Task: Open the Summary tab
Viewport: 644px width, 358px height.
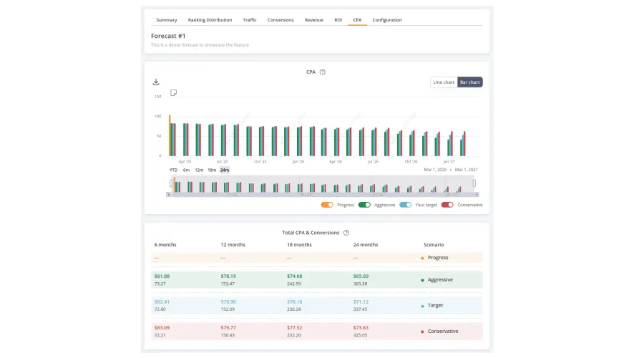Action: 167,20
